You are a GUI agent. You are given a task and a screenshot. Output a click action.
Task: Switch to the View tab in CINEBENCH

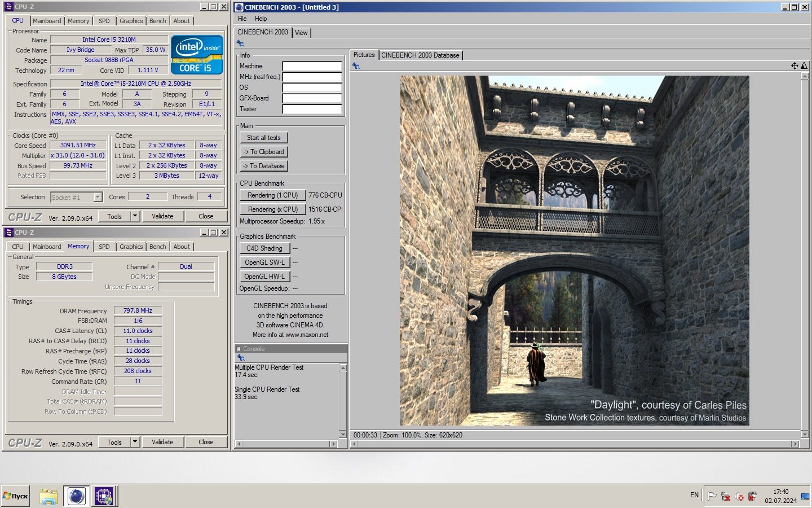[x=302, y=33]
